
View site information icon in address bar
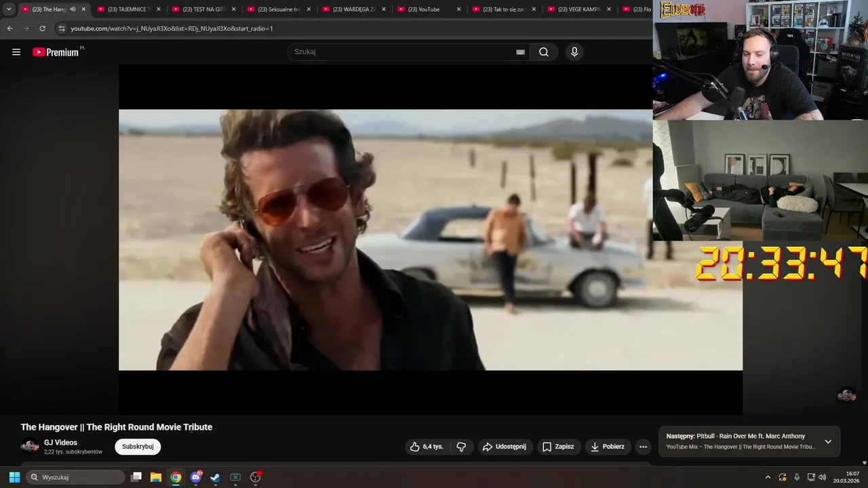62,28
